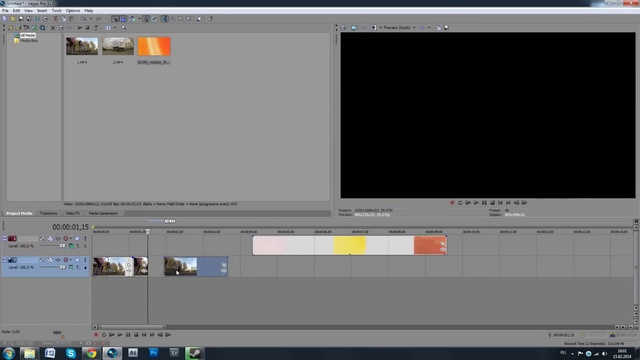Click Stop under the preview window
Image resolution: width=640 pixels, height=360 pixels.
(492, 203)
